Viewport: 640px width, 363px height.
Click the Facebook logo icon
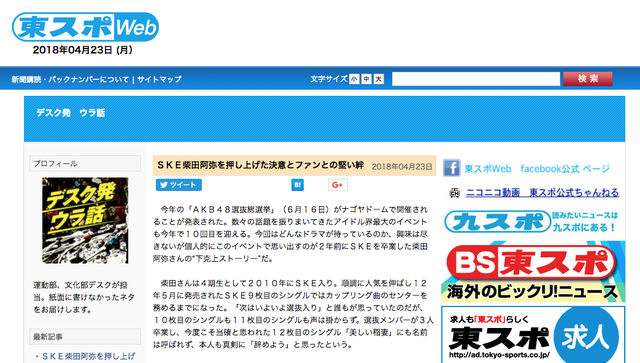click(452, 168)
